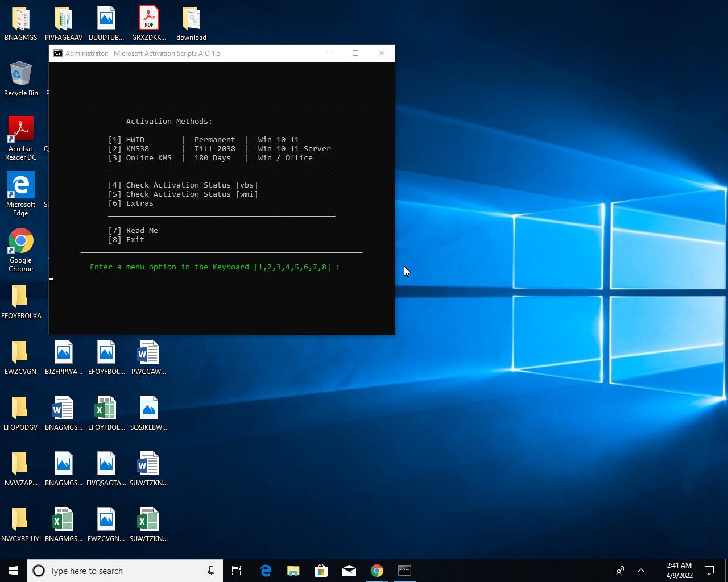Click '[7] Read Me' in the console
Viewport: 728px width, 582px height.
click(133, 231)
